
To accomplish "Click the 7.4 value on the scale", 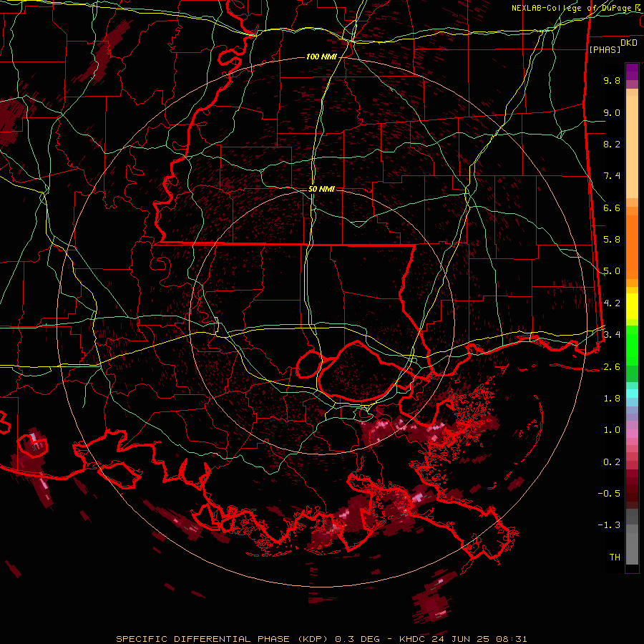I will point(612,176).
